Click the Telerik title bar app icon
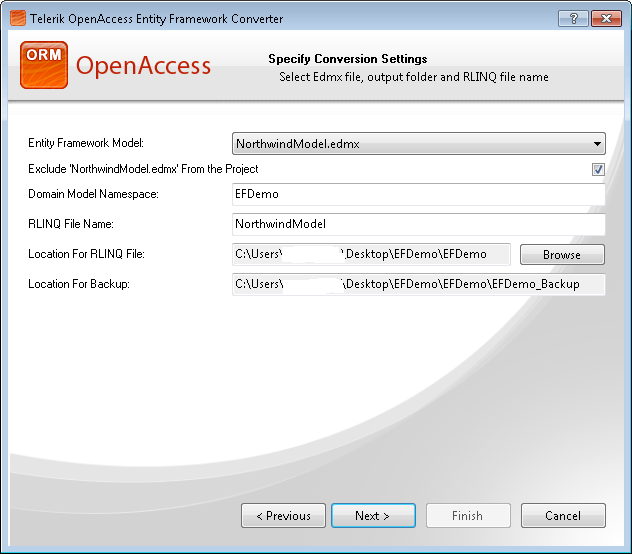632x554 pixels. click(18, 18)
